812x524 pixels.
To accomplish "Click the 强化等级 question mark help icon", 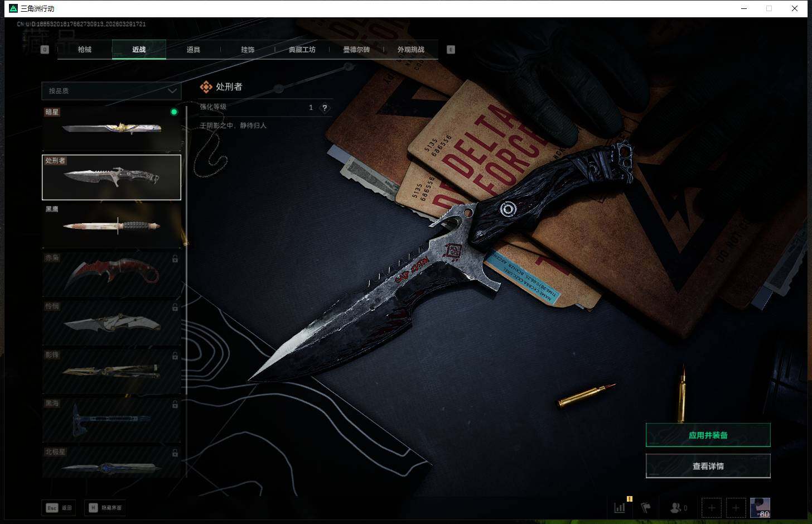I will coord(325,108).
